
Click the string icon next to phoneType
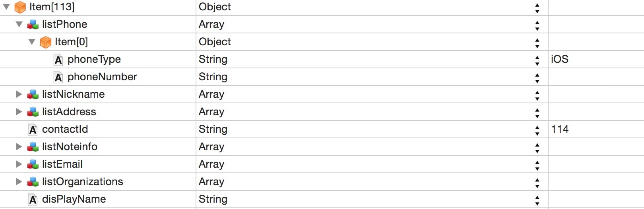pos(58,60)
